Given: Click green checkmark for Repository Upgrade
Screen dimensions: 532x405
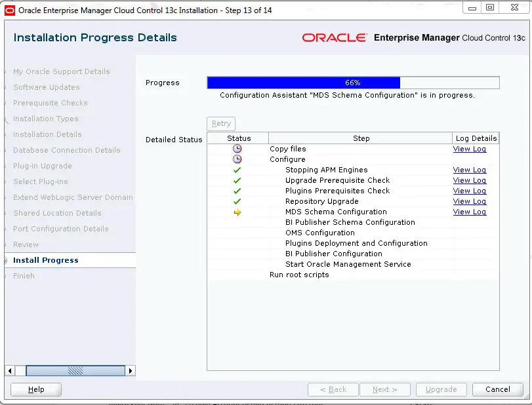Looking at the screenshot, I should [237, 201].
